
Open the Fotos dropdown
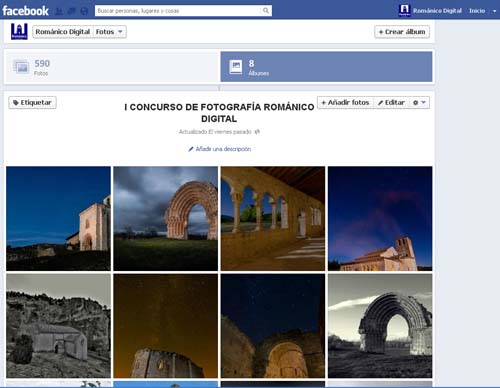coord(110,32)
